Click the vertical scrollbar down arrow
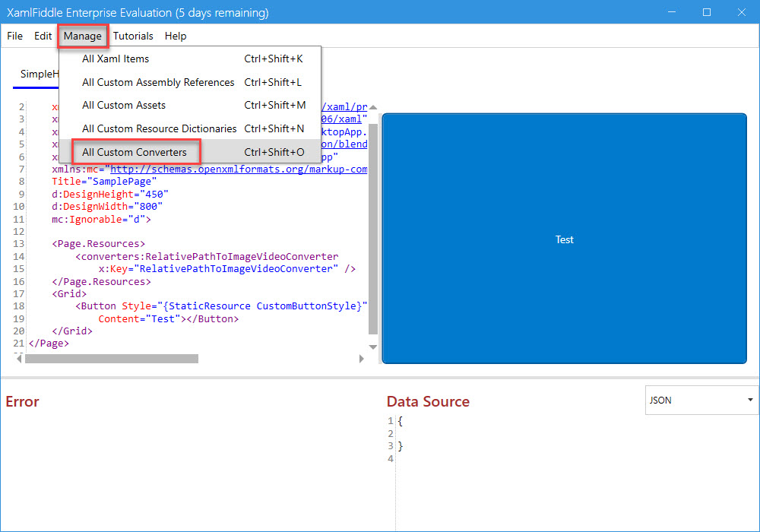760x532 pixels. (x=372, y=347)
